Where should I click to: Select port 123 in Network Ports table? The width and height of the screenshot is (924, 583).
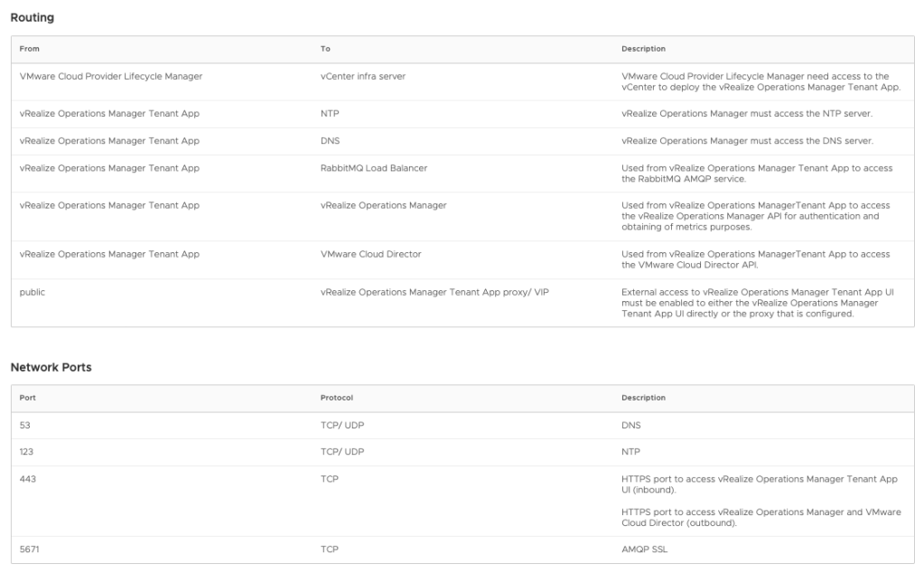pyautogui.click(x=27, y=451)
